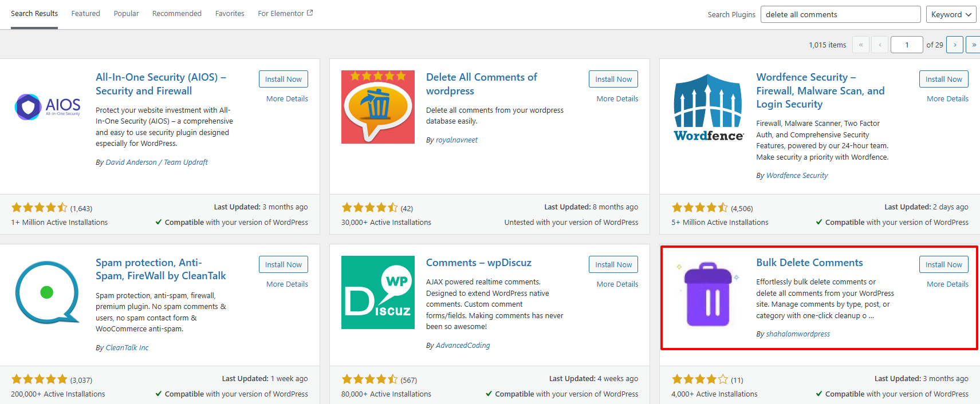Image resolution: width=980 pixels, height=404 pixels.
Task: View More Details for Wordfence Security
Action: pos(947,99)
